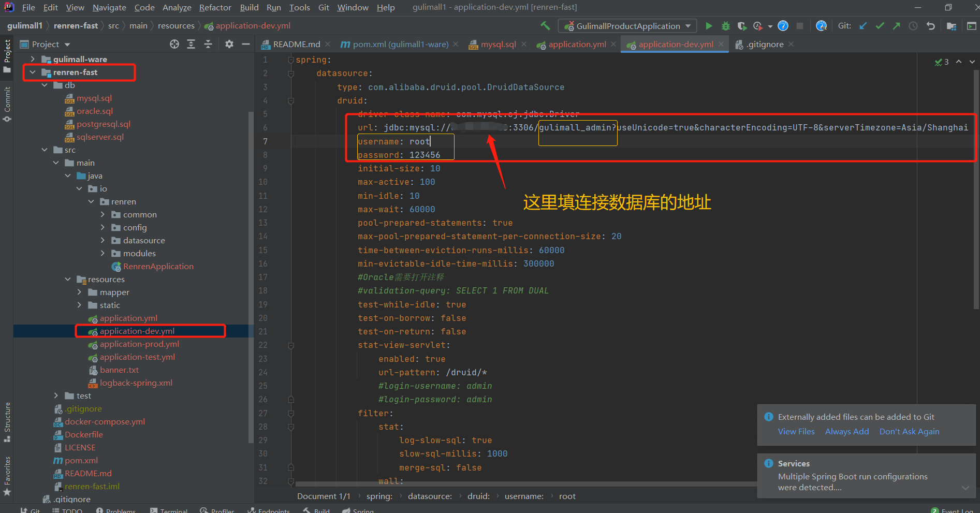This screenshot has width=980, height=513.
Task: Collapse the renren-fast module
Action: 33,72
